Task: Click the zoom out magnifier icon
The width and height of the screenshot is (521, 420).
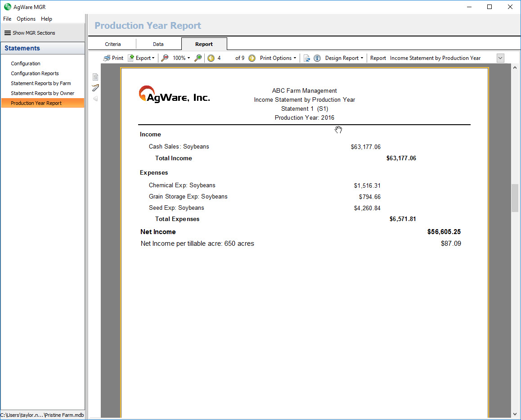Action: pos(165,58)
